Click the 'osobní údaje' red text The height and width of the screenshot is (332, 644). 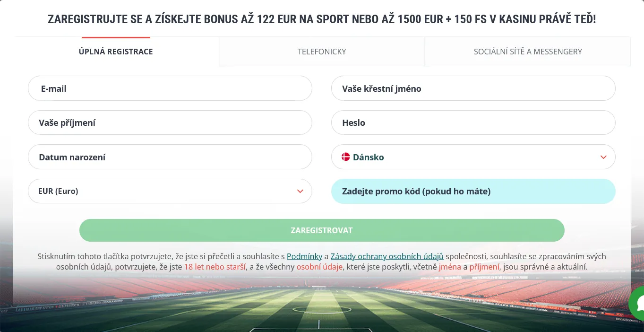pyautogui.click(x=319, y=267)
